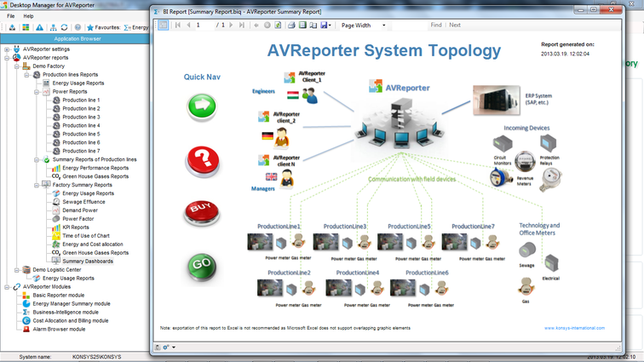644x362 pixels.
Task: Click Find in the report toolbar
Action: [436, 25]
